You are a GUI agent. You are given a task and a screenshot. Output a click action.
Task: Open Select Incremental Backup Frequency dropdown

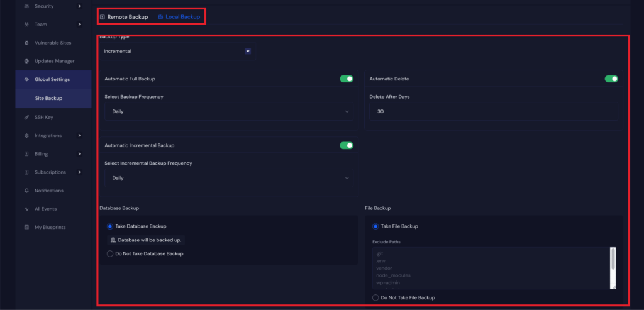click(x=228, y=178)
